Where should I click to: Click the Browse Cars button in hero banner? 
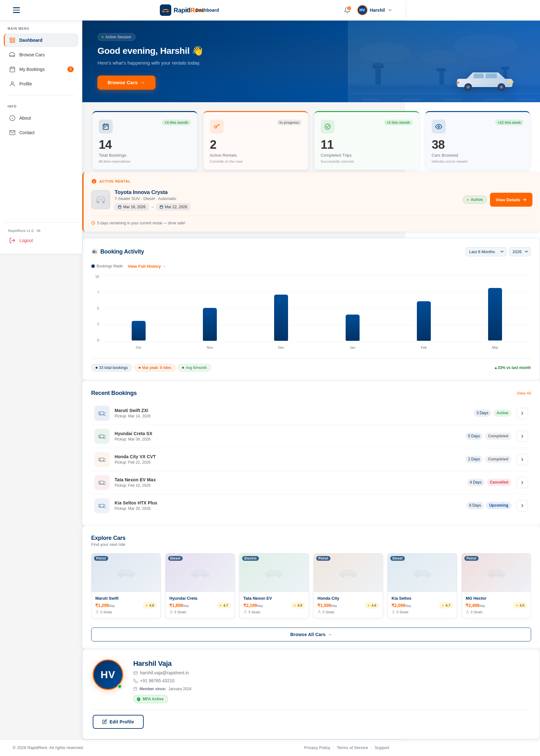pos(126,83)
